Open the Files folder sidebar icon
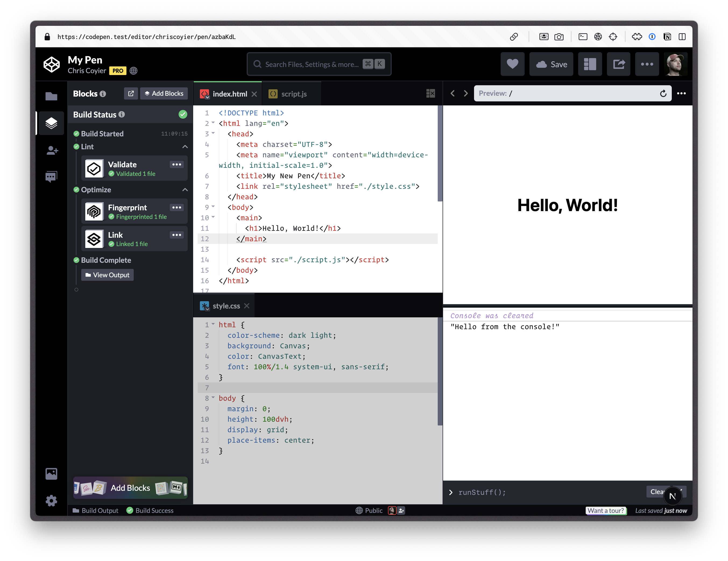 51,96
